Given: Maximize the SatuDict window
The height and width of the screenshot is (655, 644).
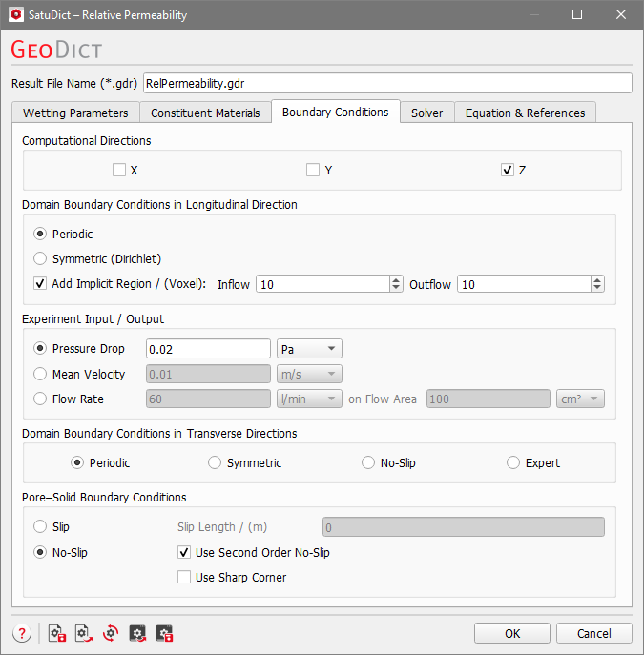Looking at the screenshot, I should tap(577, 14).
